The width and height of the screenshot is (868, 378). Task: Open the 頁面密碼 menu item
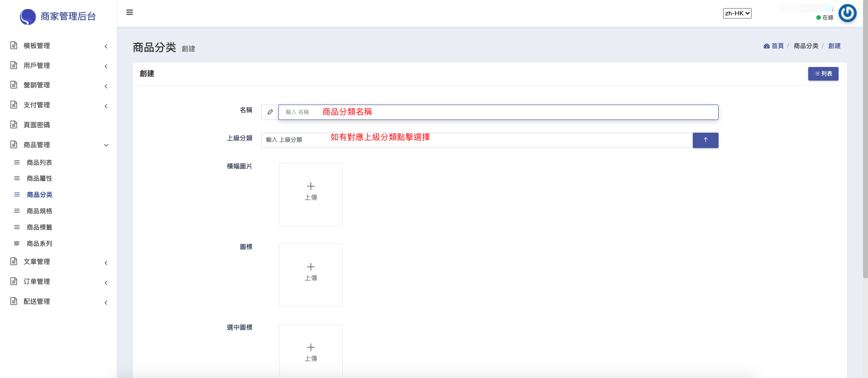(37, 125)
